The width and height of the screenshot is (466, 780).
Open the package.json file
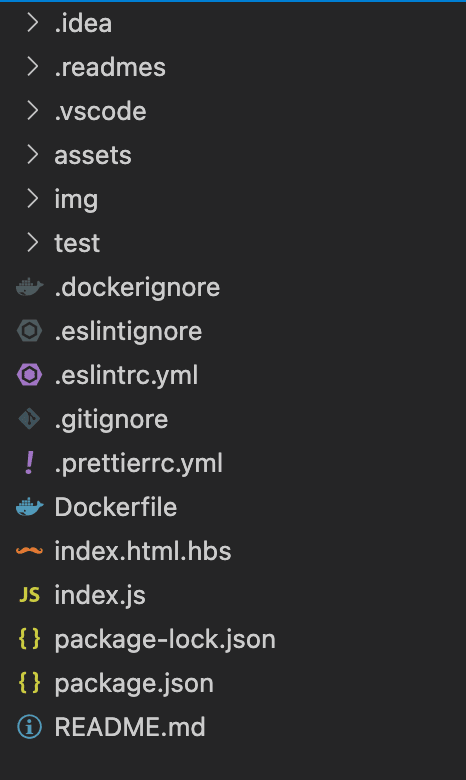tap(233, 683)
